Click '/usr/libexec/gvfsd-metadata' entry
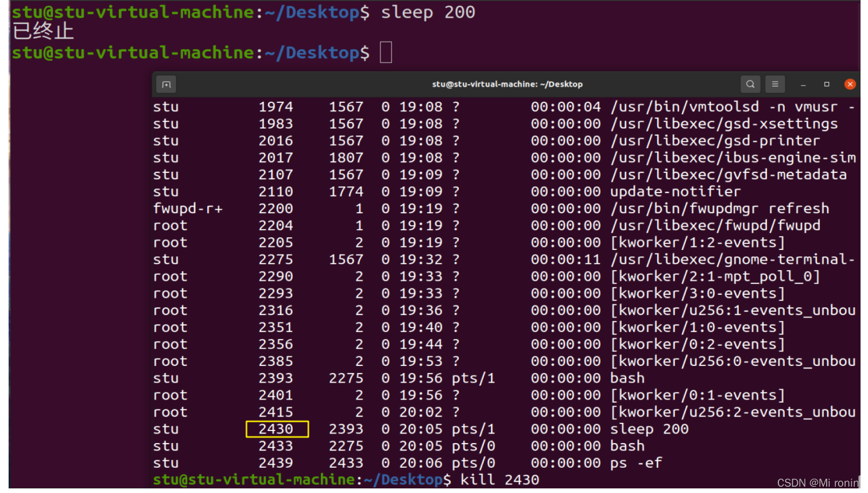Screen dimensions: 868x493 point(728,175)
